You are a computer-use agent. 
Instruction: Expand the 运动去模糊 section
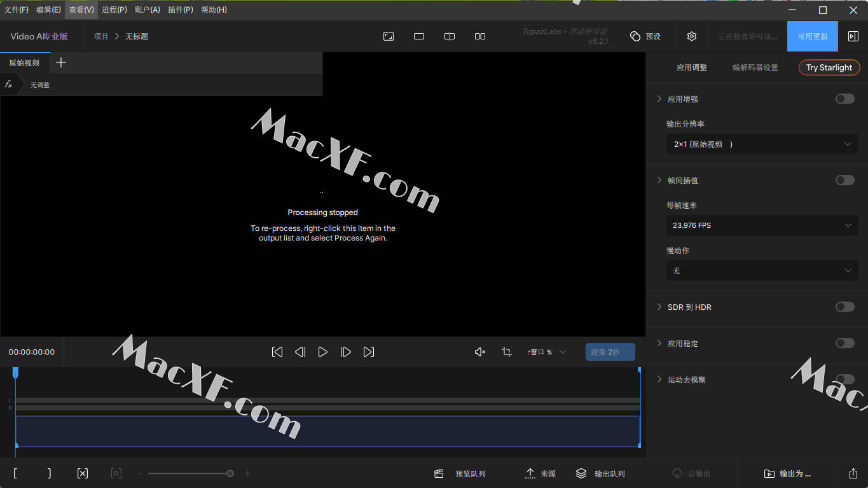coord(659,379)
